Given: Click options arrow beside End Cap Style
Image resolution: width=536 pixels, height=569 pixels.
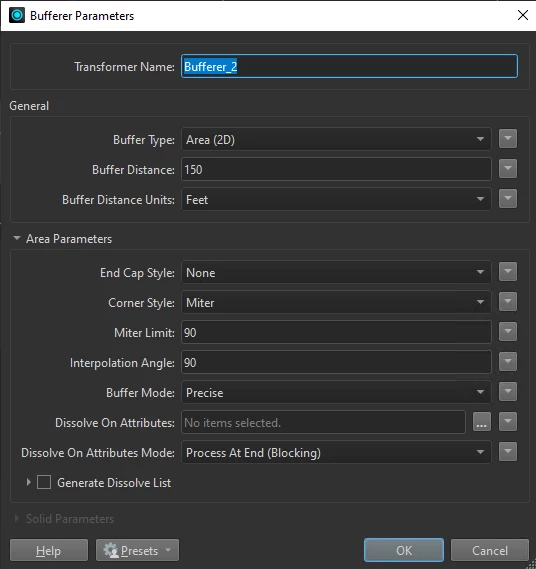Looking at the screenshot, I should (508, 272).
